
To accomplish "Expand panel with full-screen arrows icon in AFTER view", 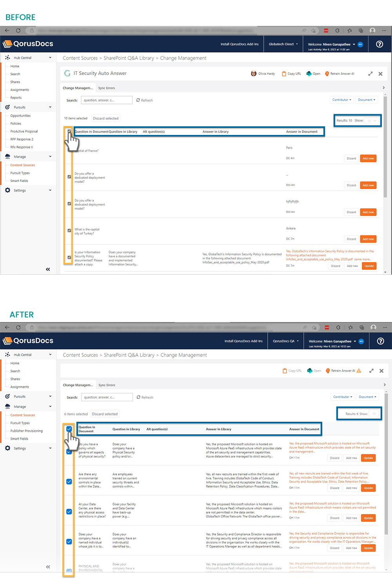I will 371,370.
